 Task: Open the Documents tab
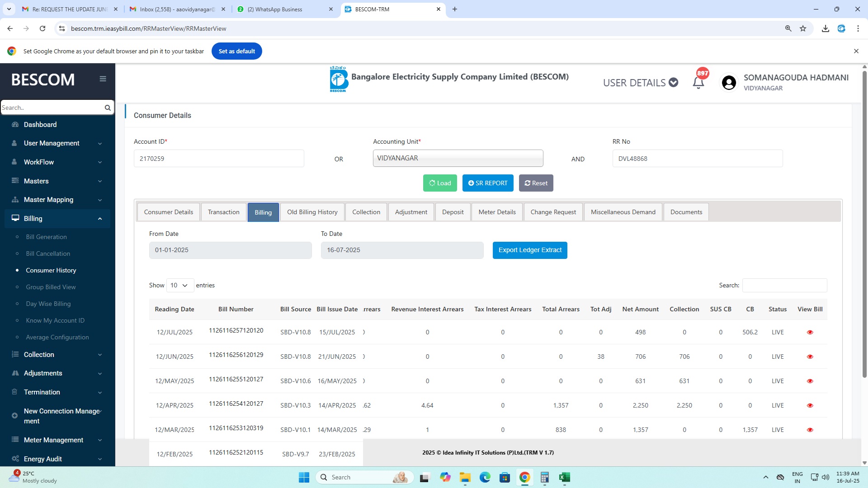tap(686, 212)
